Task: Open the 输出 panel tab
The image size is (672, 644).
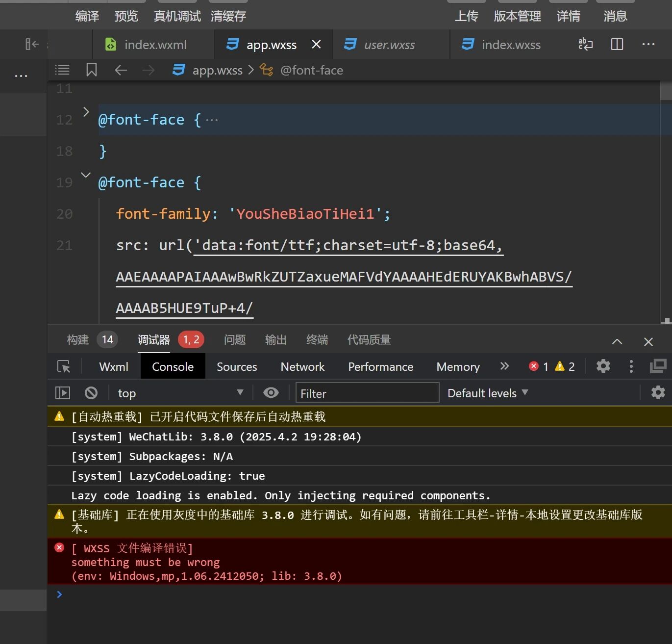Action: pyautogui.click(x=276, y=339)
